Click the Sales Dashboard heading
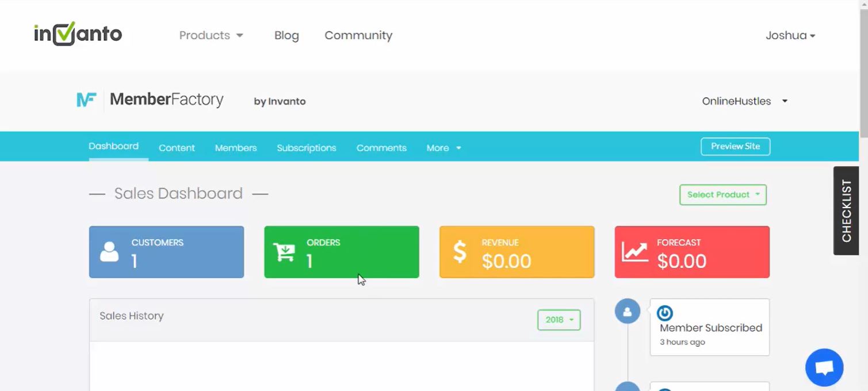Image resolution: width=868 pixels, height=391 pixels. tap(178, 193)
